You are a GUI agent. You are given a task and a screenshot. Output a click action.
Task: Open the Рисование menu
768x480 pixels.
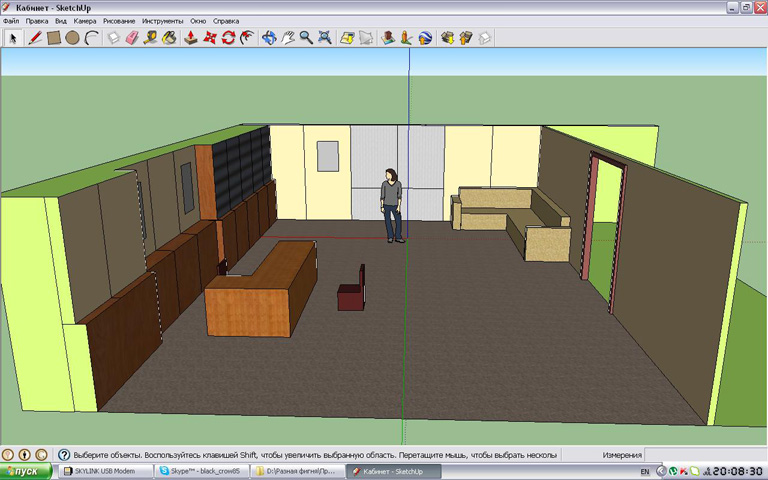(x=119, y=21)
